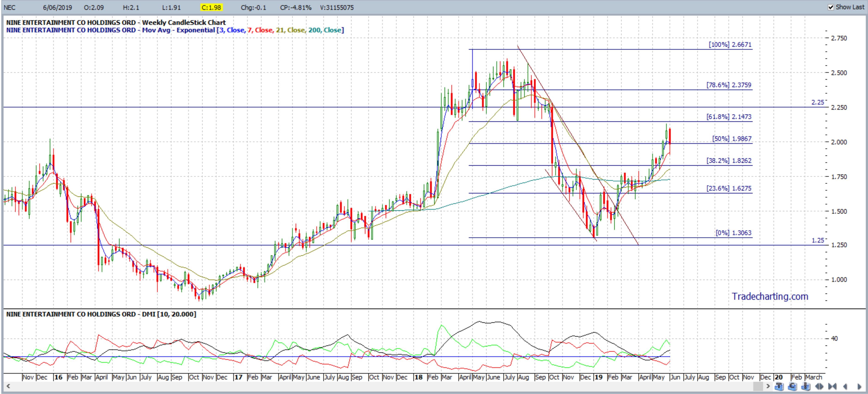The image size is (868, 394).
Task: Click the CP:-4.81% percent change
Action: point(295,7)
